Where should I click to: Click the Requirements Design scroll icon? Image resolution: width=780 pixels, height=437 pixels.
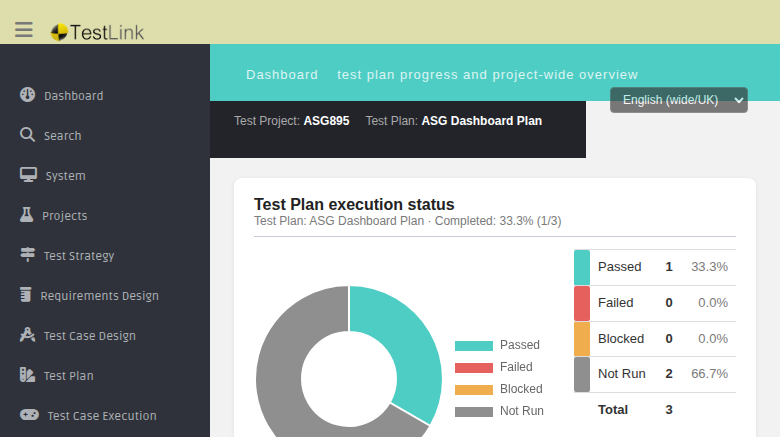pos(26,295)
